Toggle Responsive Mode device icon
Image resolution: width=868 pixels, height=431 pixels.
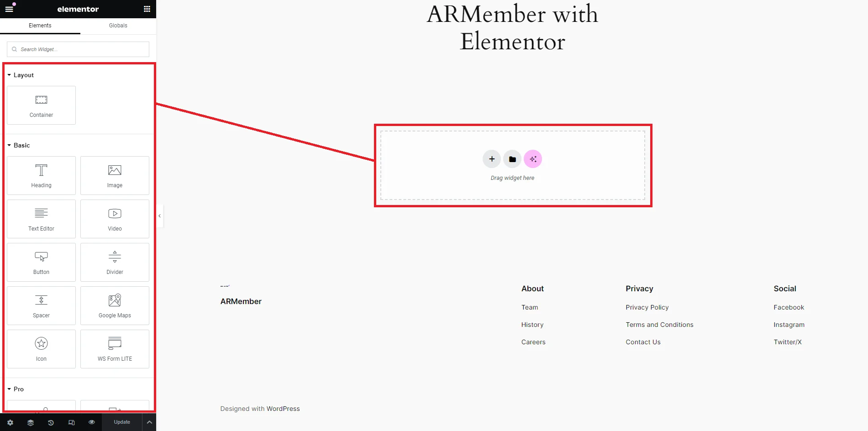[x=71, y=422]
